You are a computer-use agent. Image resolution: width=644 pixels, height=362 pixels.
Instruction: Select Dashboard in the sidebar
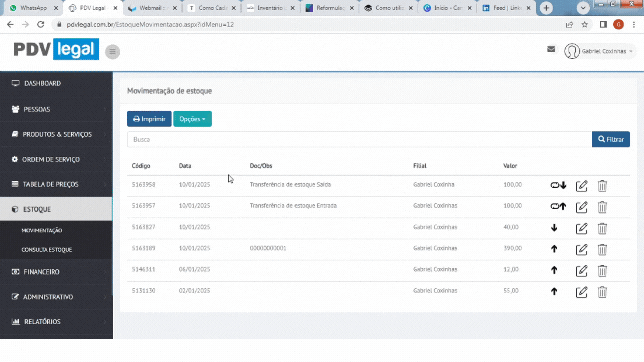tap(42, 83)
